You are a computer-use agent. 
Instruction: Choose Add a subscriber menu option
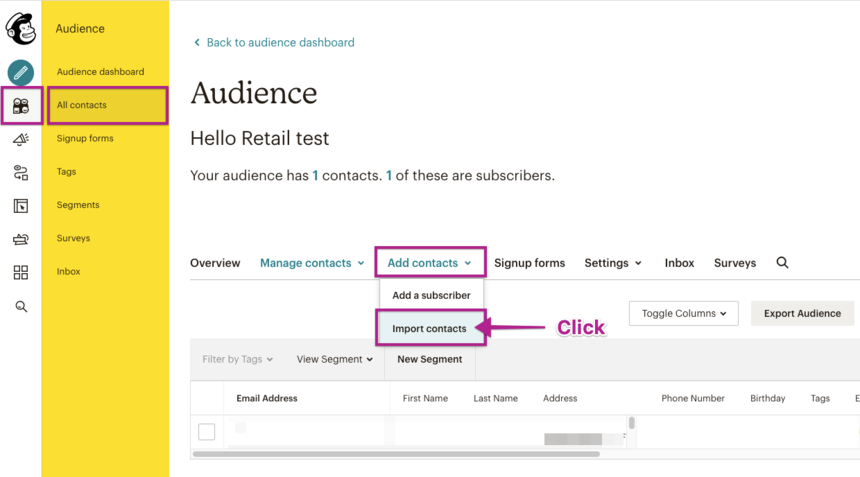tap(431, 295)
